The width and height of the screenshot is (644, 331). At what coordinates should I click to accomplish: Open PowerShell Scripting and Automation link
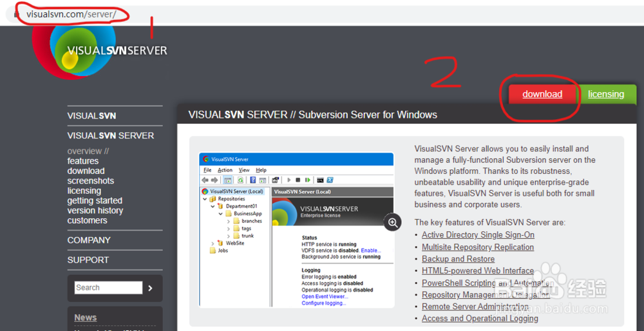tap(488, 283)
